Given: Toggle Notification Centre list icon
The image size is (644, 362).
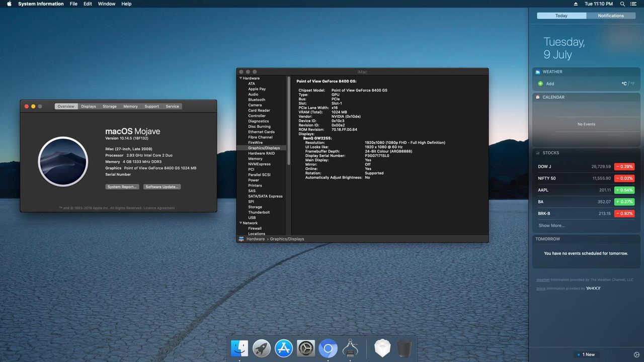Looking at the screenshot, I should click(x=634, y=4).
